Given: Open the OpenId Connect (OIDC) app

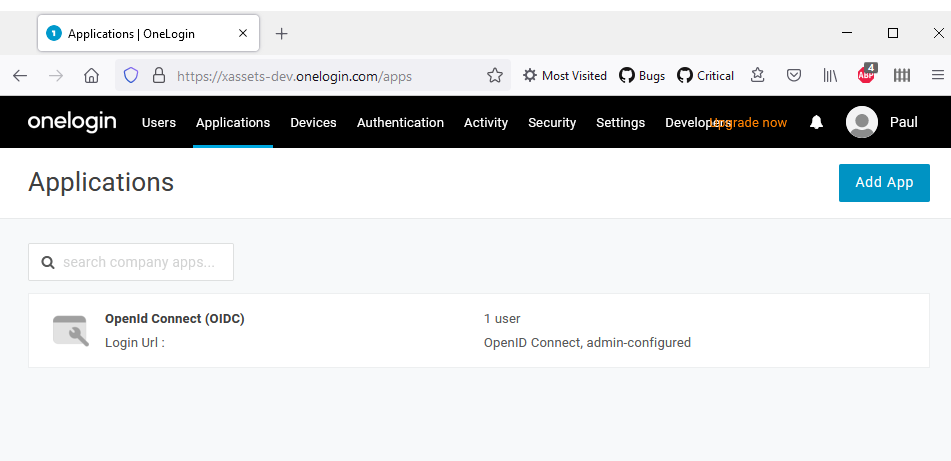Looking at the screenshot, I should click(x=175, y=318).
